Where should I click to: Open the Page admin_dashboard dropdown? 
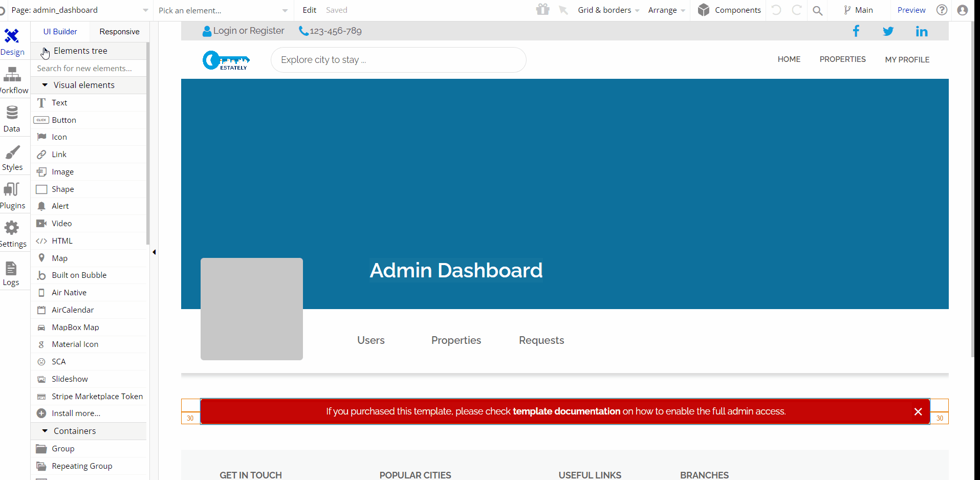click(80, 10)
